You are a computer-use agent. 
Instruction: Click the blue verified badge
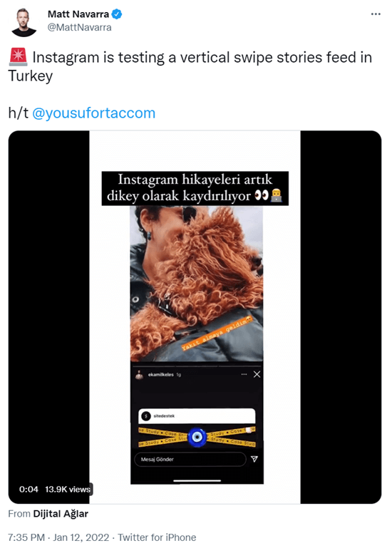(x=117, y=14)
